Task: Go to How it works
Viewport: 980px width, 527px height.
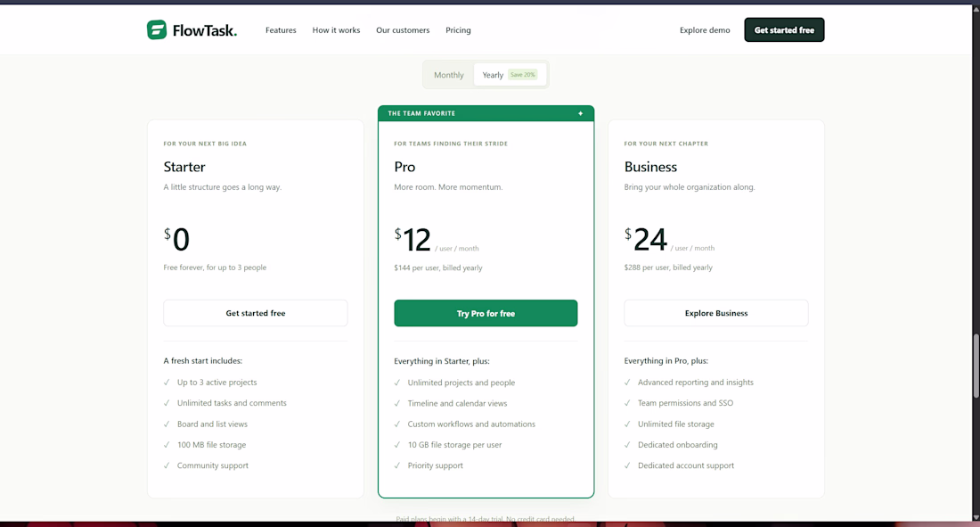Action: (x=336, y=30)
